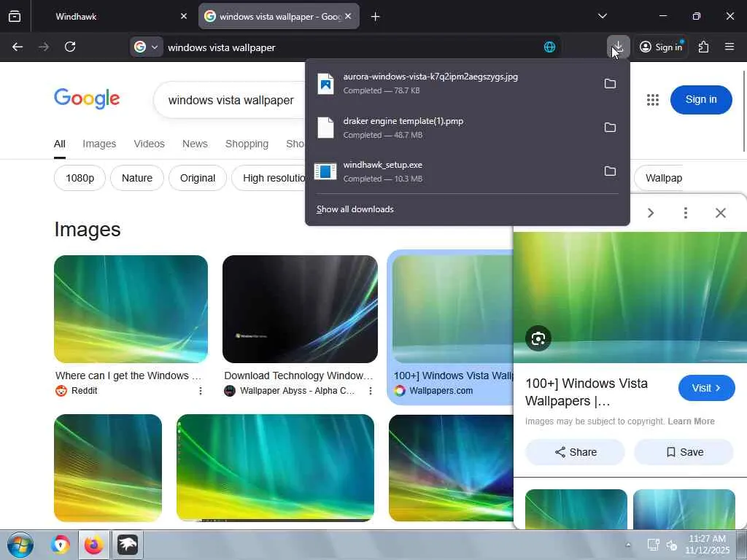The image size is (747, 560).
Task: Open more options for Reddit image result
Action: point(200,391)
